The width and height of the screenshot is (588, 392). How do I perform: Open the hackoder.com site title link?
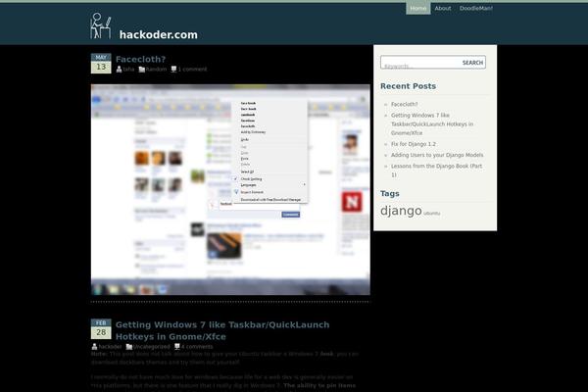pyautogui.click(x=158, y=34)
